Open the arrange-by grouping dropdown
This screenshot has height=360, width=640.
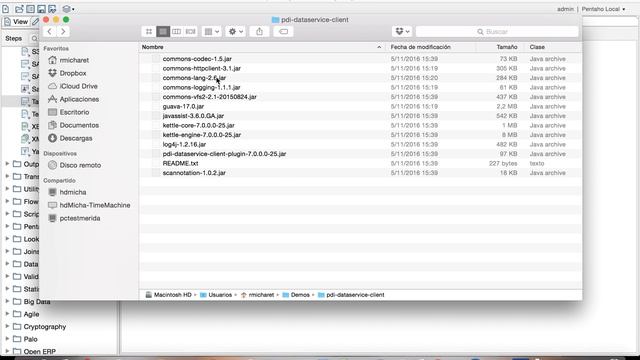coord(211,31)
